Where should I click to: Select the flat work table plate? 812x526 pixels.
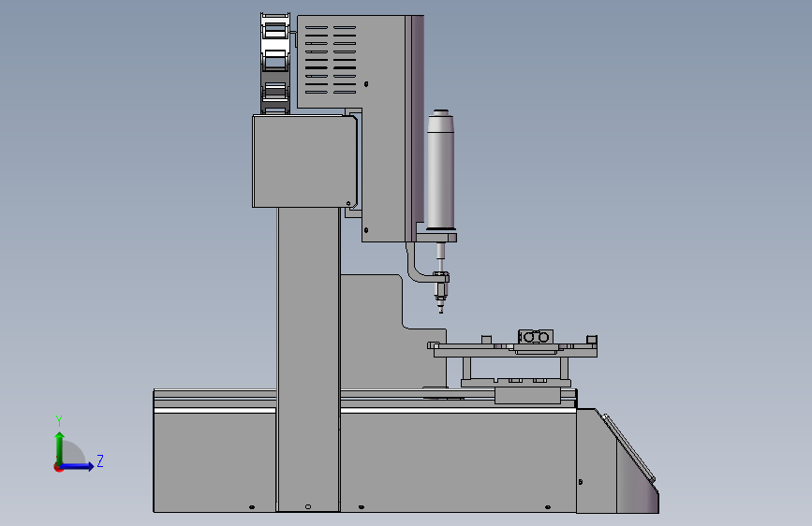[x=515, y=352]
